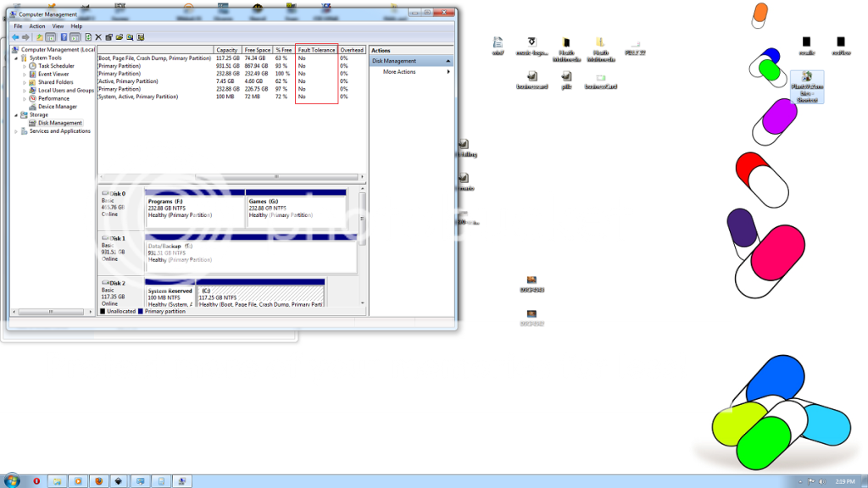Image resolution: width=868 pixels, height=488 pixels.
Task: Click the Capacity column header
Action: (x=226, y=51)
